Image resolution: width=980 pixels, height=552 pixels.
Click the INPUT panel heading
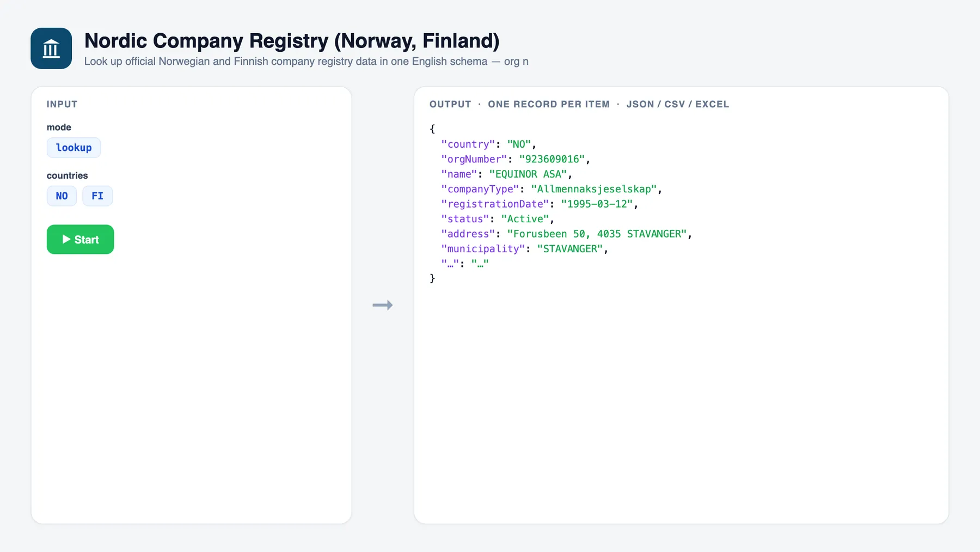(x=62, y=104)
